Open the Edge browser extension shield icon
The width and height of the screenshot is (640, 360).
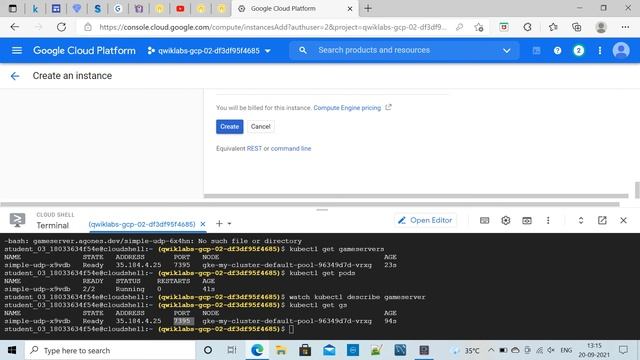tap(504, 27)
